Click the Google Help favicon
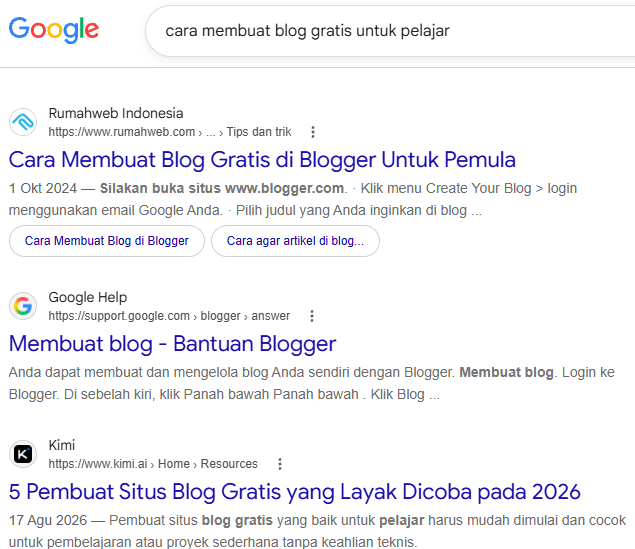The image size is (635, 549). pyautogui.click(x=23, y=306)
